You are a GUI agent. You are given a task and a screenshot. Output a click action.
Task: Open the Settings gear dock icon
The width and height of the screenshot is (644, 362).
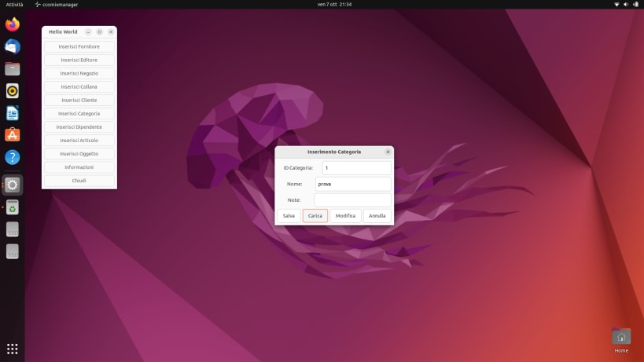(13, 185)
